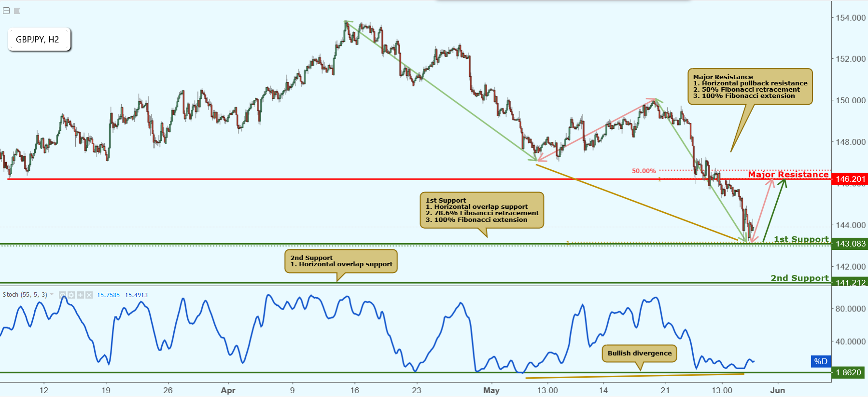
Task: Click the 40.0000 oscillator axis label
Action: pyautogui.click(x=851, y=342)
